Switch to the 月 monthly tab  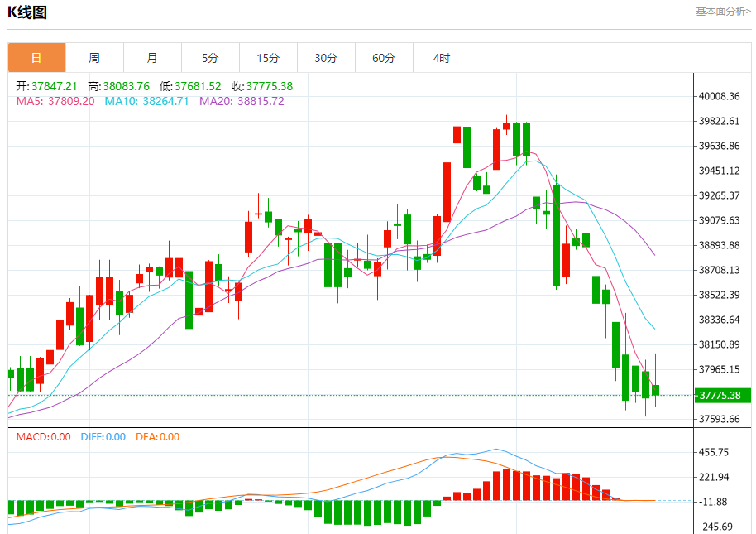152,58
